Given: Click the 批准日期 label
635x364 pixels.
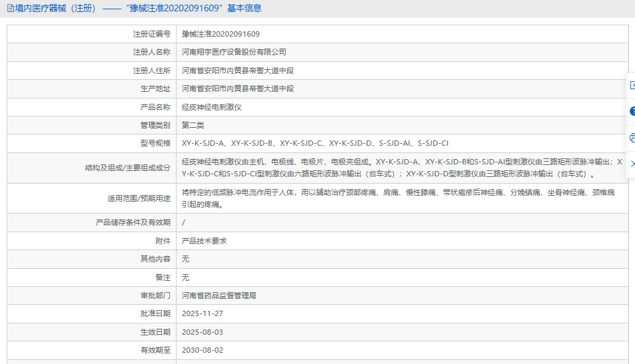Looking at the screenshot, I should pyautogui.click(x=155, y=313).
